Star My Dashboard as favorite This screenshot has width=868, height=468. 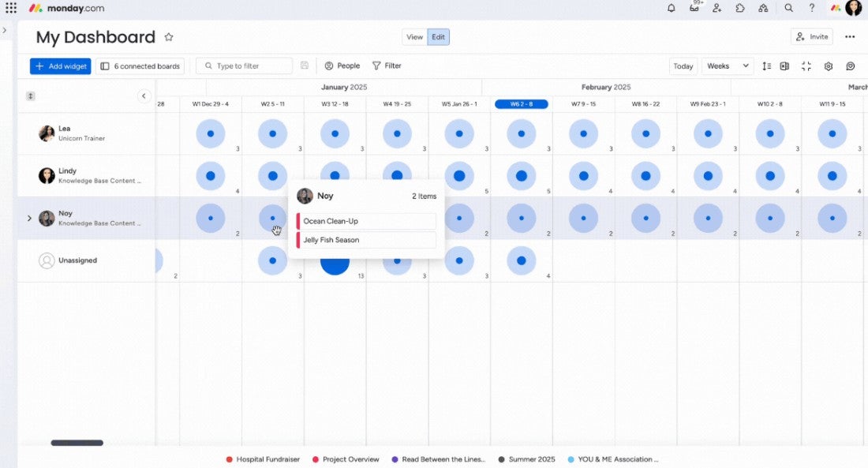(169, 37)
